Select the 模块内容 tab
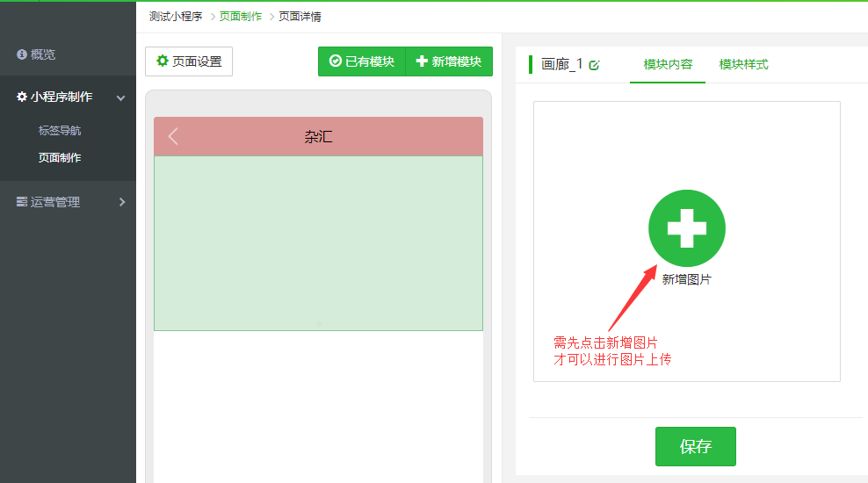Image resolution: width=868 pixels, height=483 pixels. coord(668,64)
